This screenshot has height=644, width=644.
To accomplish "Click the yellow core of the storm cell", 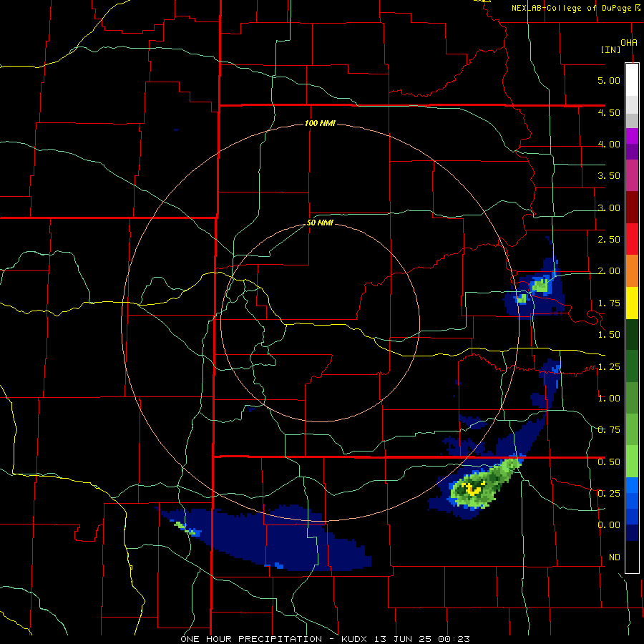I will tap(472, 488).
